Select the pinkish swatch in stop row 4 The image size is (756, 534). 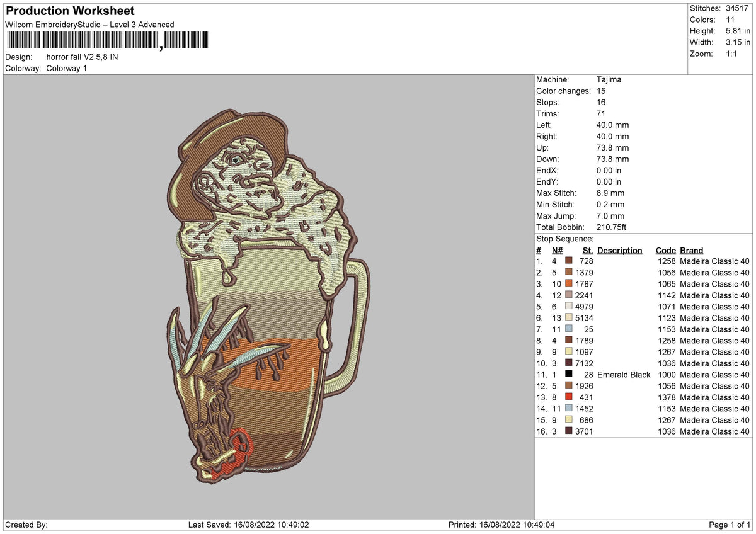pos(569,295)
